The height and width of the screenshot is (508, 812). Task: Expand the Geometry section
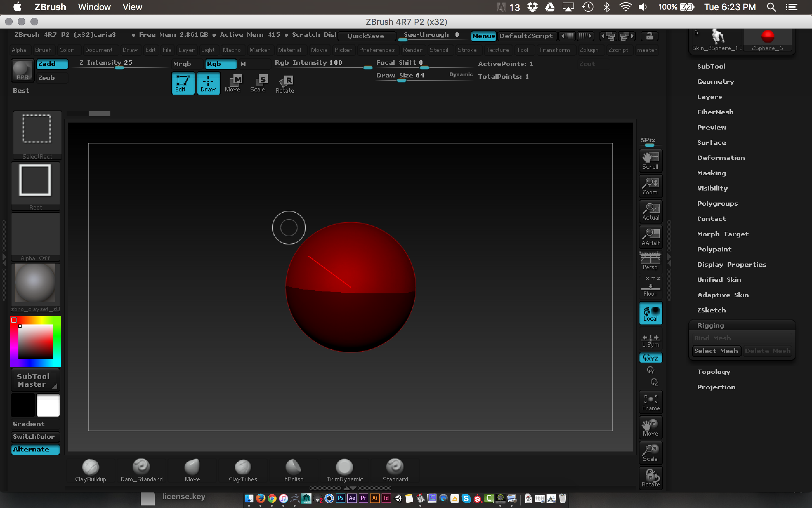715,82
